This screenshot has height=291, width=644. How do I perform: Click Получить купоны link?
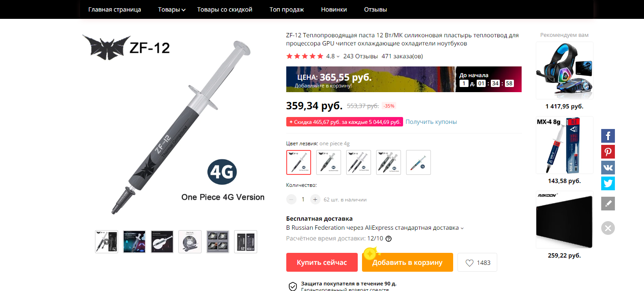coord(431,122)
